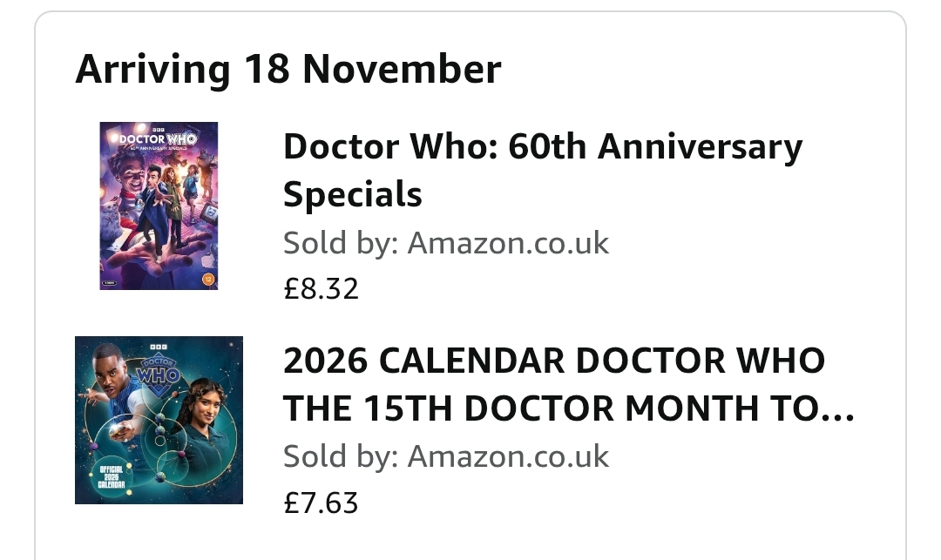Click the ellipsis ending the calendar title

pyautogui.click(x=838, y=408)
